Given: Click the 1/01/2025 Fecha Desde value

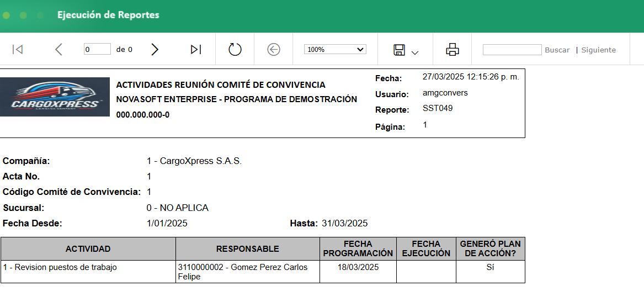Looking at the screenshot, I should click(167, 224).
